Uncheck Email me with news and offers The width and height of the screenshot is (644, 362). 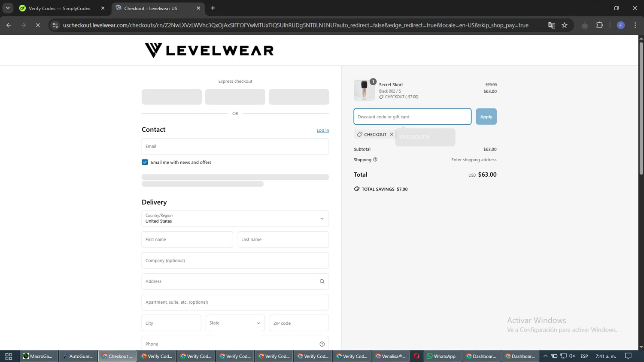pyautogui.click(x=145, y=162)
